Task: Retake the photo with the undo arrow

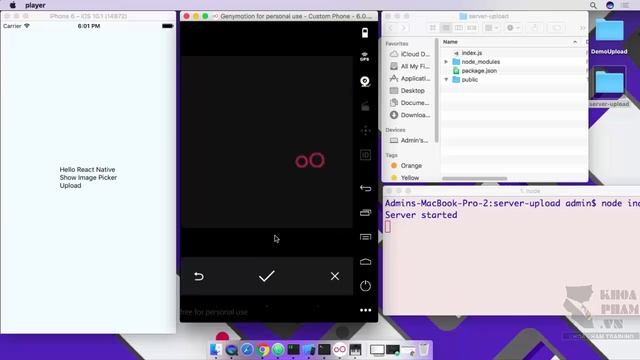Action: [199, 276]
